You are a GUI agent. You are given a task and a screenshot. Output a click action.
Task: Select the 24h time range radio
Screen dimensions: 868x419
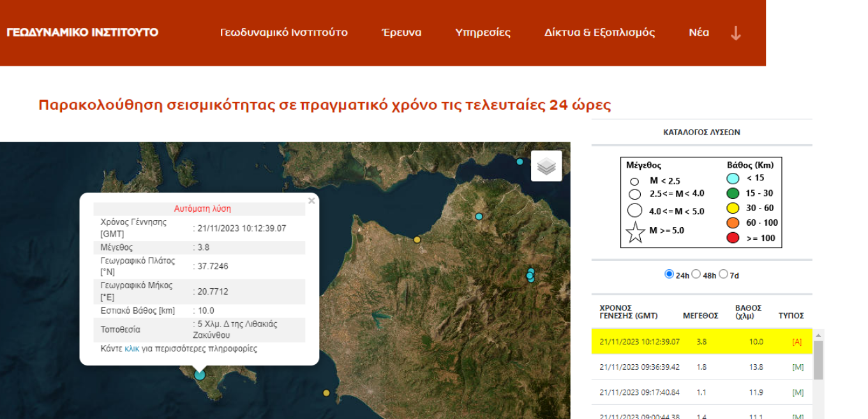(x=669, y=274)
